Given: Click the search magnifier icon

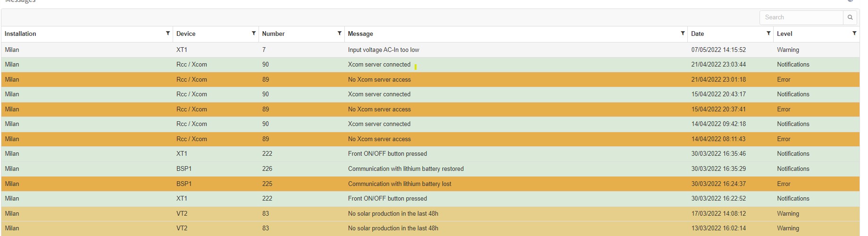Looking at the screenshot, I should click(850, 17).
